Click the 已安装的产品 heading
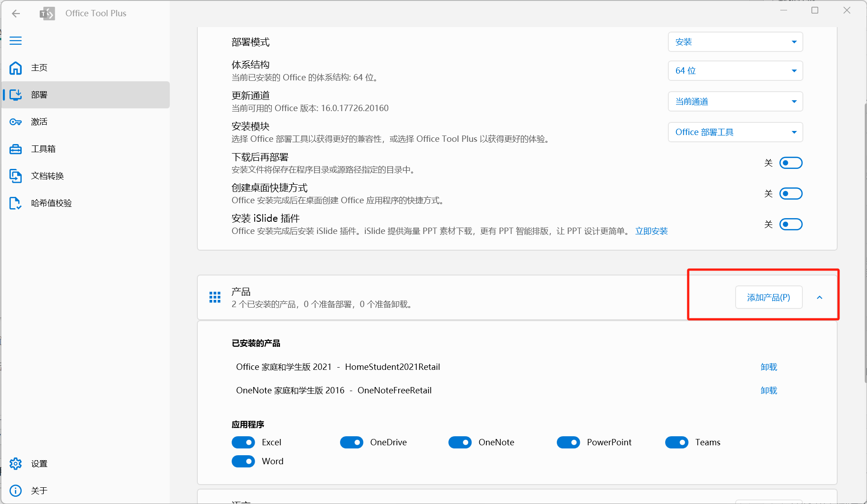 click(256, 343)
